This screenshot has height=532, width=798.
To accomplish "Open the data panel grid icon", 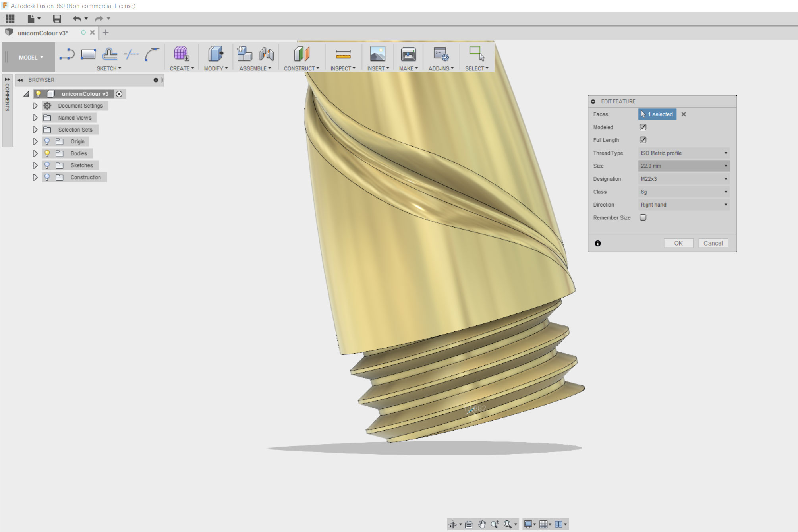I will pos(10,19).
